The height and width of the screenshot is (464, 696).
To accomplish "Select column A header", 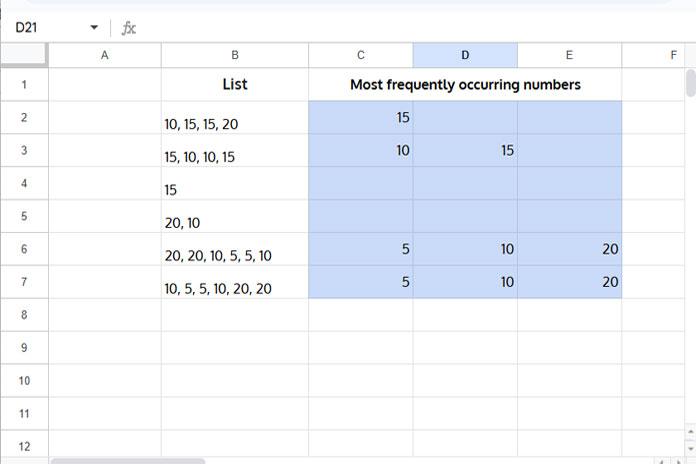I will point(104,56).
